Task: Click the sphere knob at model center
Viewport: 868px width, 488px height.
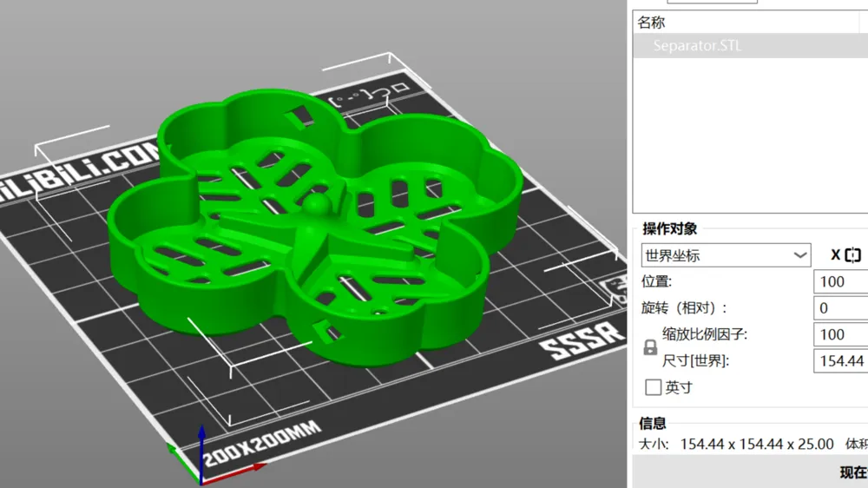Action: coord(317,204)
